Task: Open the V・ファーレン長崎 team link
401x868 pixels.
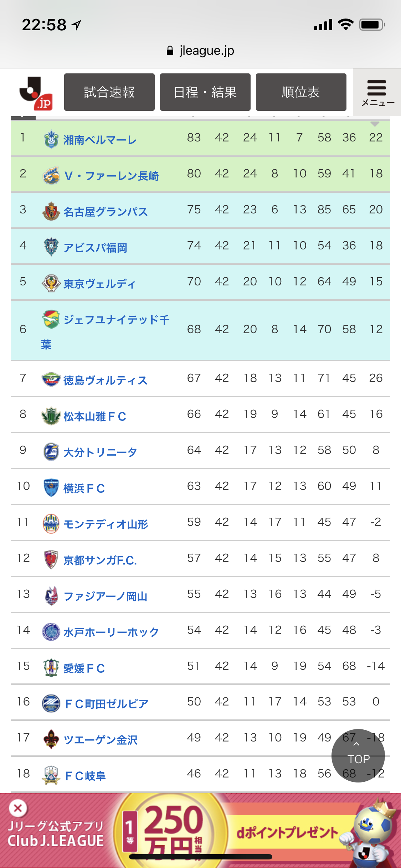Action: (x=111, y=176)
